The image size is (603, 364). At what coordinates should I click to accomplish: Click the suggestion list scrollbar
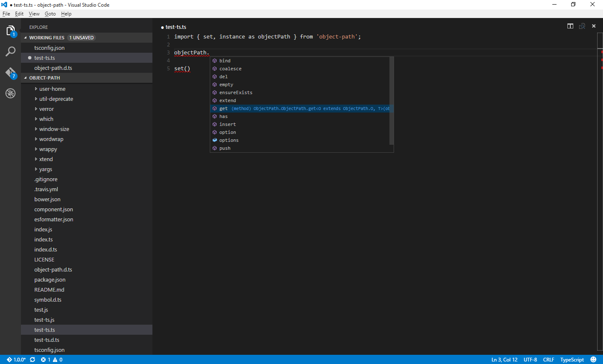(x=392, y=101)
